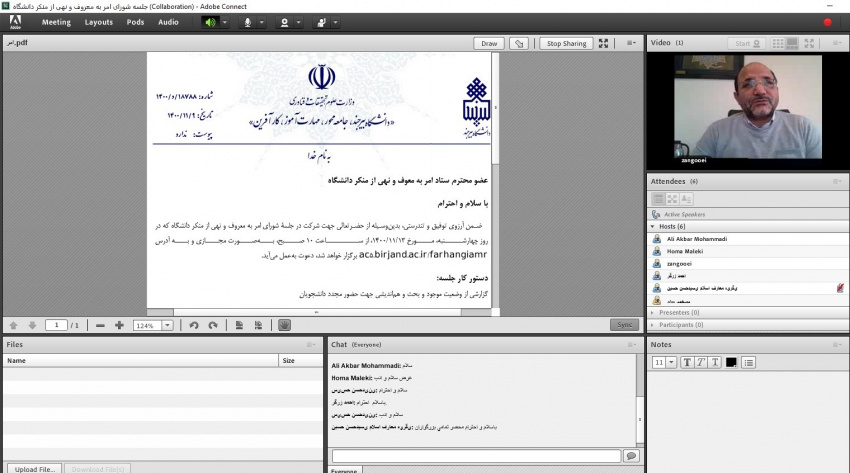Open the Video pod options menu

[x=837, y=43]
